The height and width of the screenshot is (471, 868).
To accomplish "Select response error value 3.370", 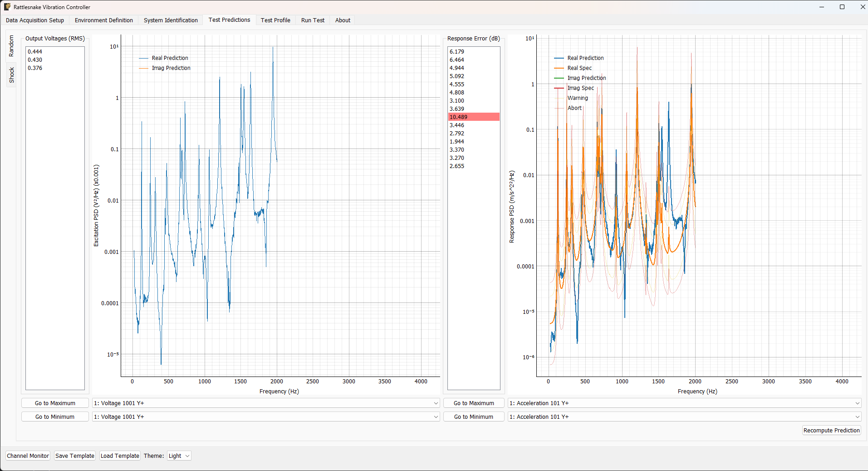I will point(474,150).
